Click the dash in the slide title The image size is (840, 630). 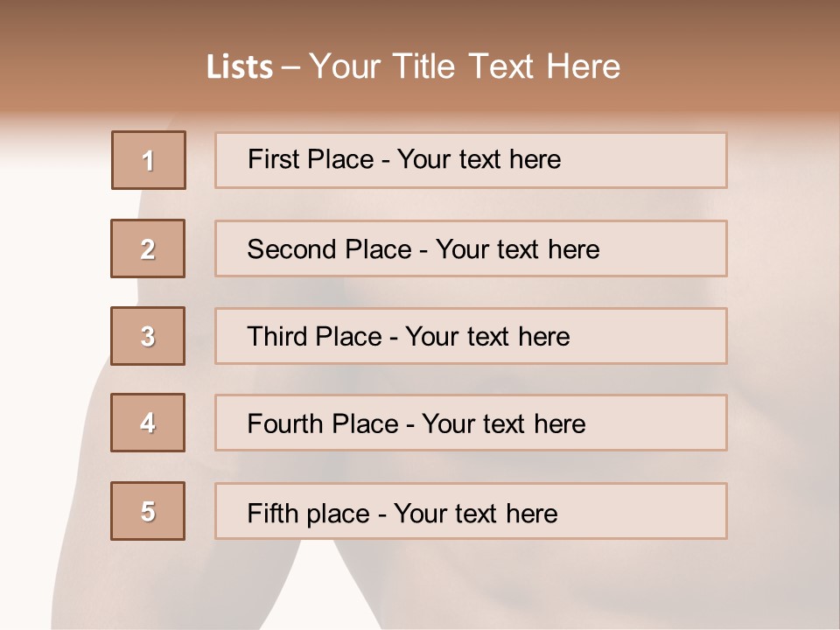(291, 67)
